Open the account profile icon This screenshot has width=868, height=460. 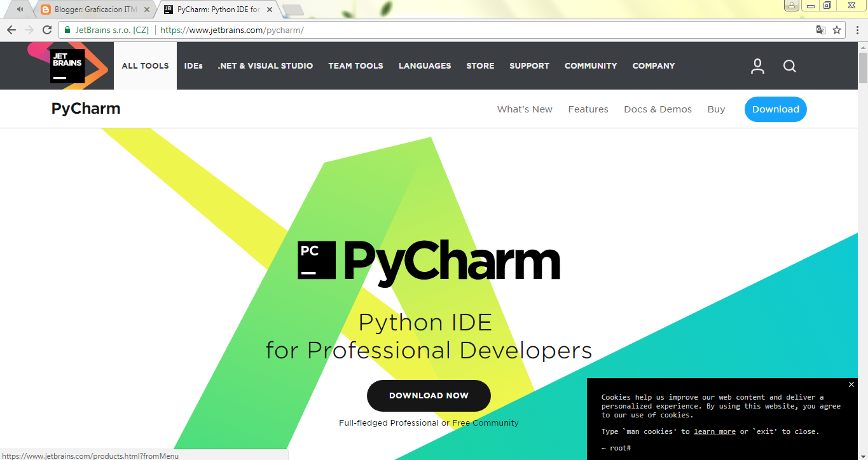757,66
